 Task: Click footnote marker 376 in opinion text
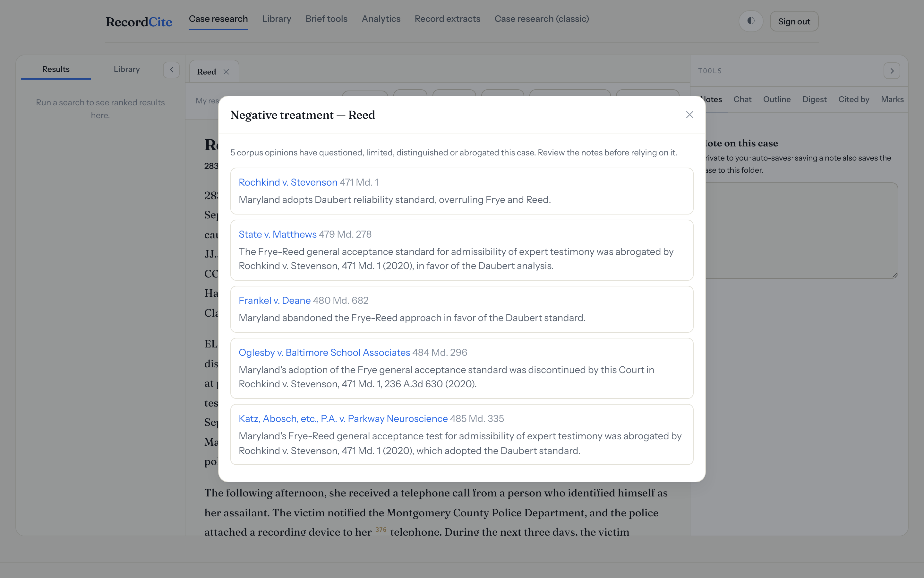pos(381,530)
